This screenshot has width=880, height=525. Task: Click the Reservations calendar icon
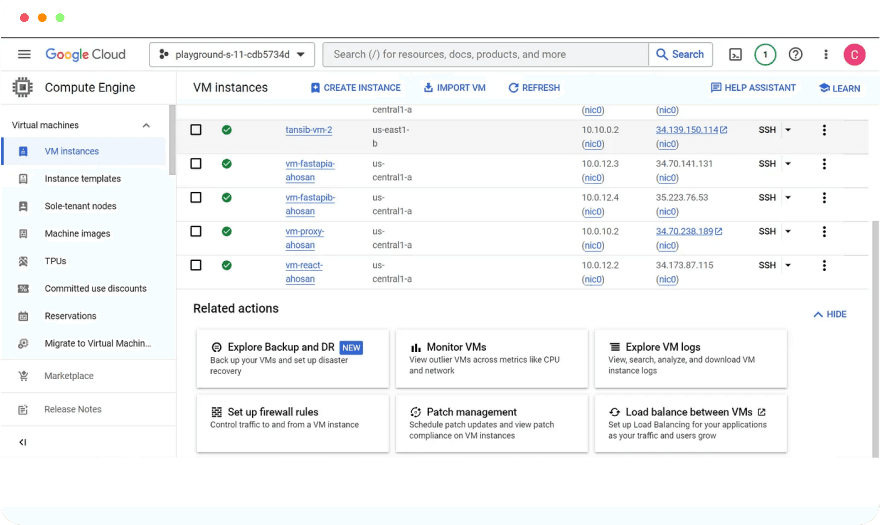[x=23, y=316]
